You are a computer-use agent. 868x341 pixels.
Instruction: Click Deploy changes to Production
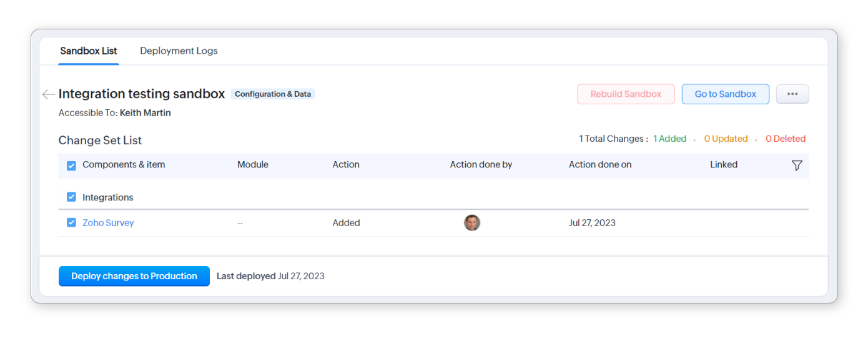coord(134,276)
